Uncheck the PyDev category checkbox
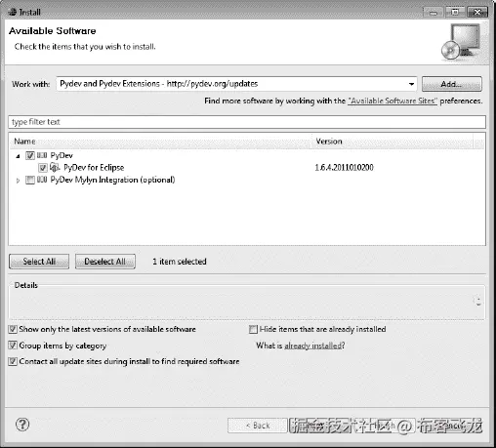 [x=30, y=155]
